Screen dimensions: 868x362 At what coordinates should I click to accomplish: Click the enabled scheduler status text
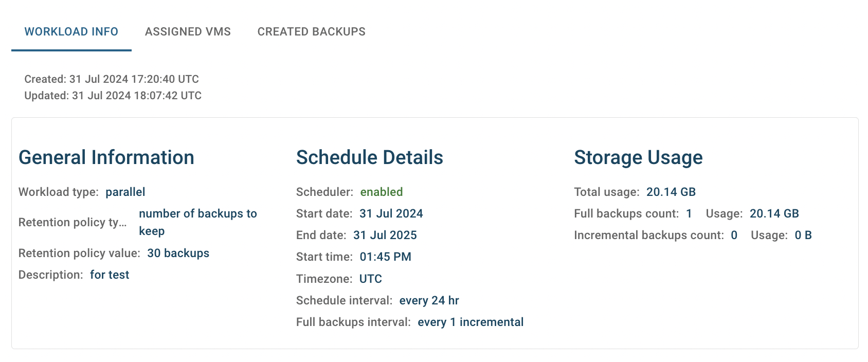pyautogui.click(x=382, y=192)
